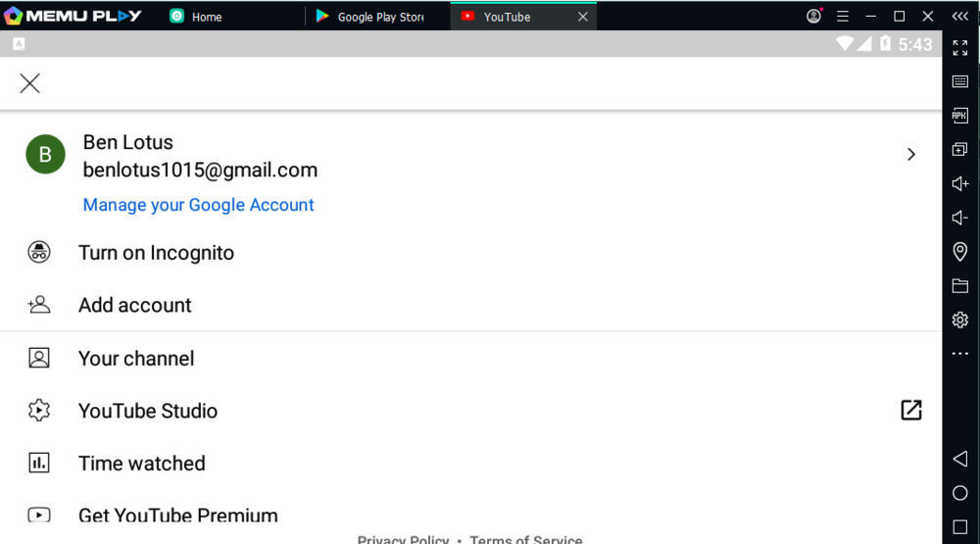Viewport: 980px width, 544px height.
Task: Select Add account option
Action: [x=134, y=305]
